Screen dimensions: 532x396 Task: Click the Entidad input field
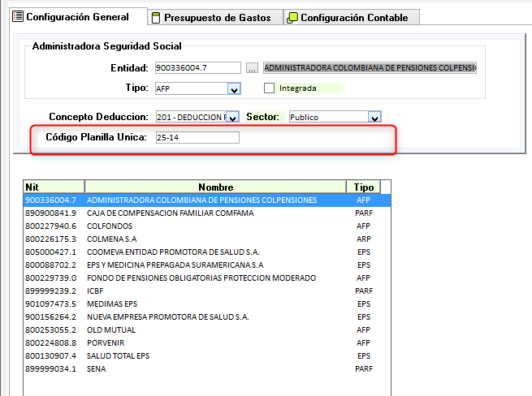197,68
